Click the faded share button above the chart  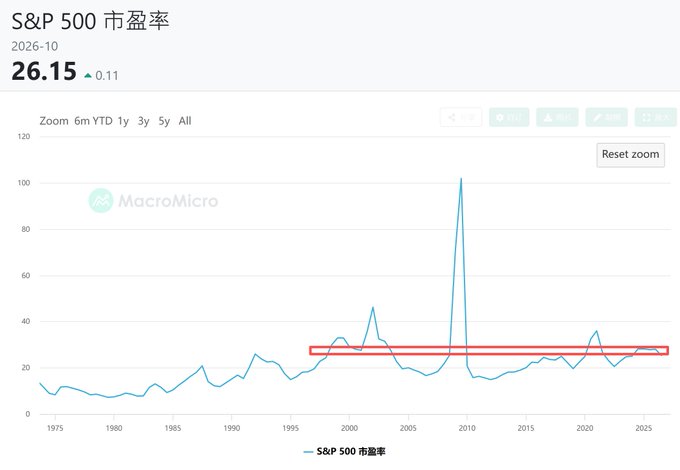(x=461, y=117)
